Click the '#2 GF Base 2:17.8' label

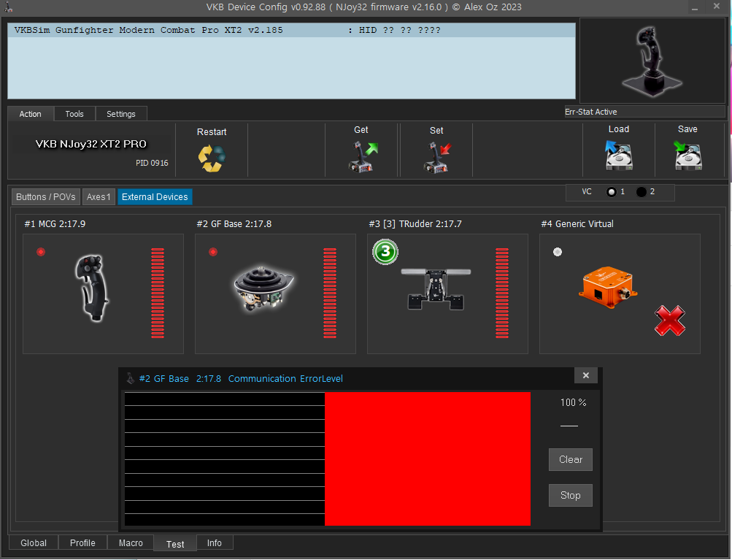(234, 223)
